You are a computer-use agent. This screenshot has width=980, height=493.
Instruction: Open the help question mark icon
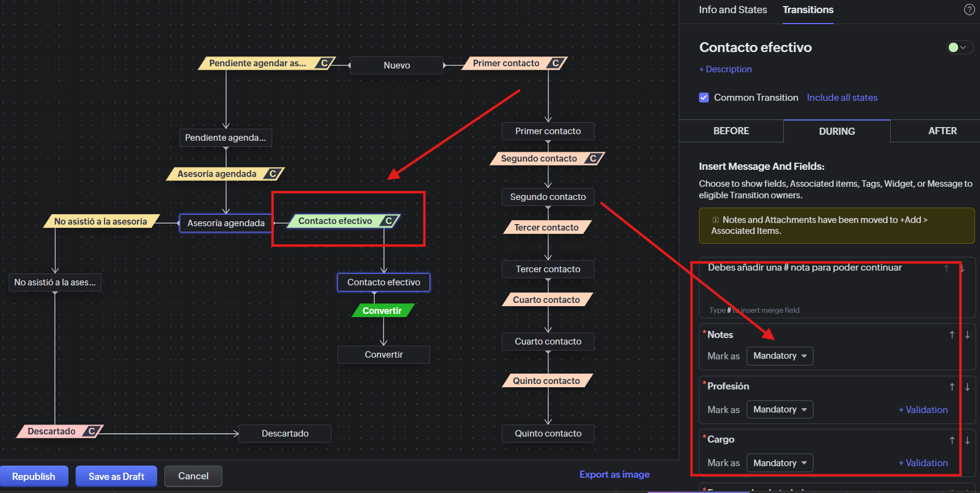click(x=969, y=10)
